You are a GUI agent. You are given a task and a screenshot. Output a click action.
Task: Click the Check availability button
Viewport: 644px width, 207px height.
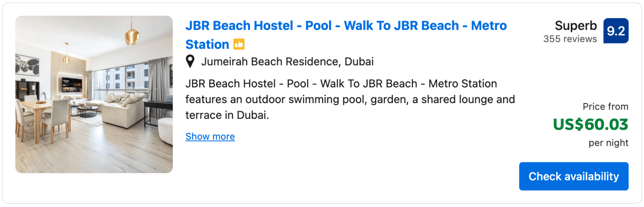[574, 176]
